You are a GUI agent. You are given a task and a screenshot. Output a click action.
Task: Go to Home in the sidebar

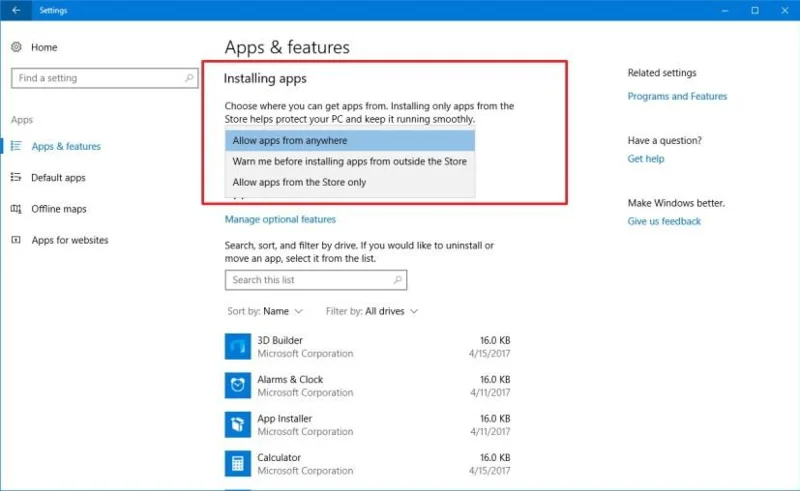[44, 47]
